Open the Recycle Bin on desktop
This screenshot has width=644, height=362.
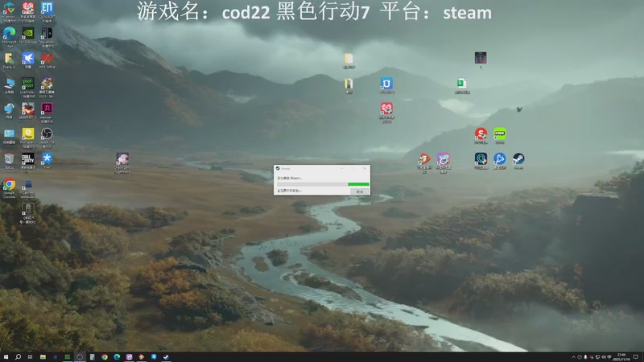[x=9, y=158]
